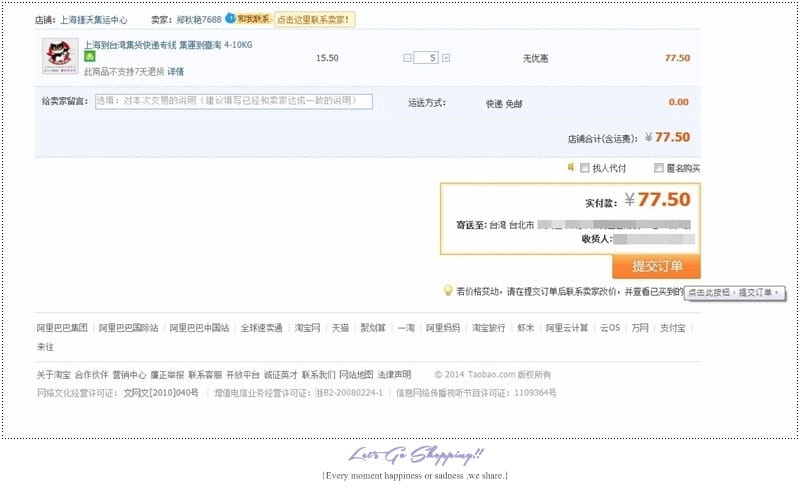
Task: Open the 全球速卖通 footer link
Action: 262,328
